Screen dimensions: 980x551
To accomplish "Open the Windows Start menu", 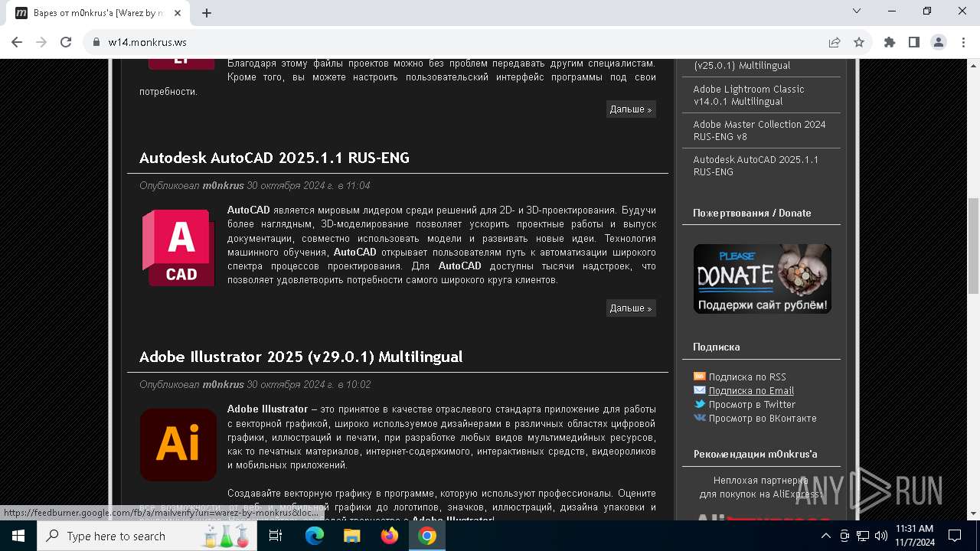I will [x=18, y=536].
